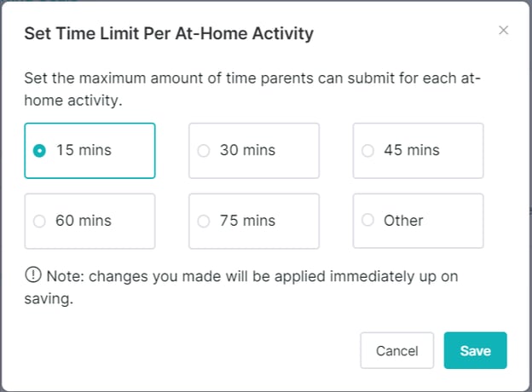The height and width of the screenshot is (392, 532).
Task: Click the info icon beside the note
Action: 33,274
